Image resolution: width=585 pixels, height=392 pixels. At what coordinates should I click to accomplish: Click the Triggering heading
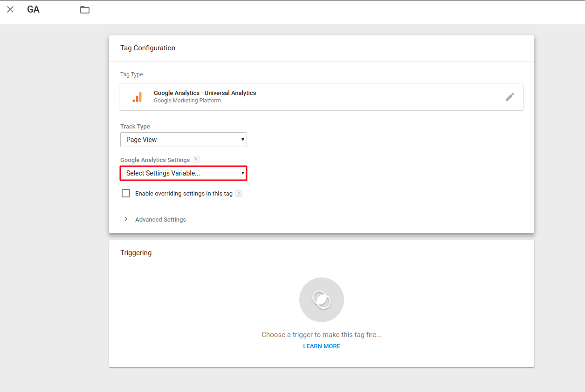(x=136, y=253)
